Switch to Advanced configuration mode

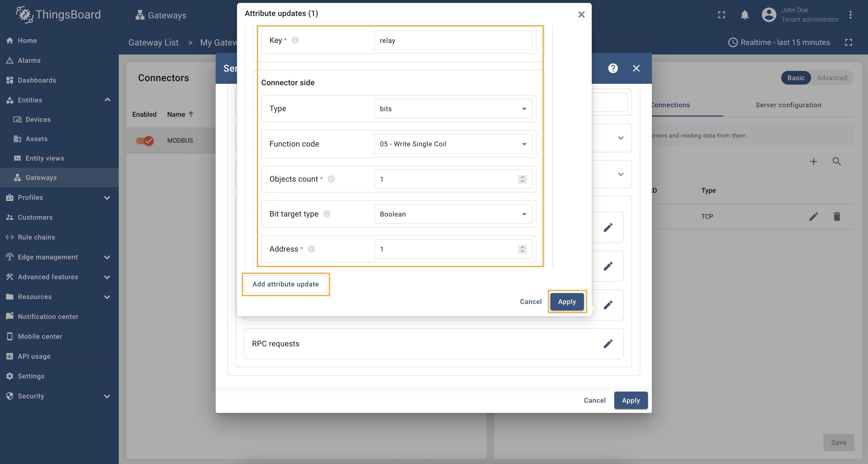point(832,78)
